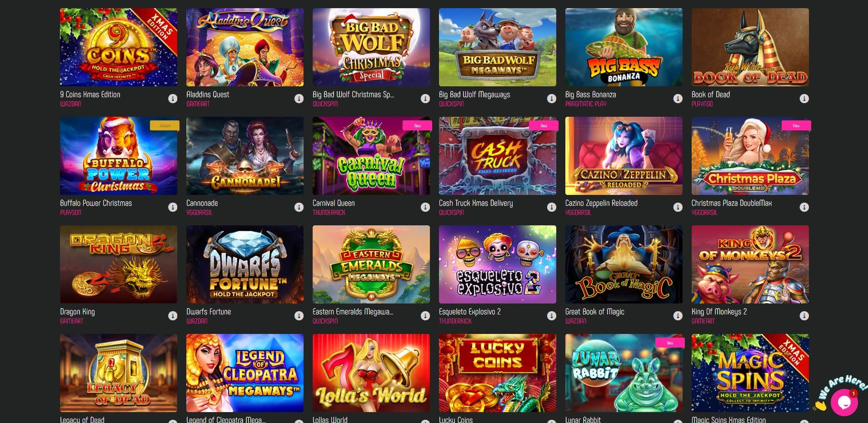This screenshot has height=423, width=868.
Task: Click info icon for Esqueleto Explosivo 2
Action: tap(552, 316)
